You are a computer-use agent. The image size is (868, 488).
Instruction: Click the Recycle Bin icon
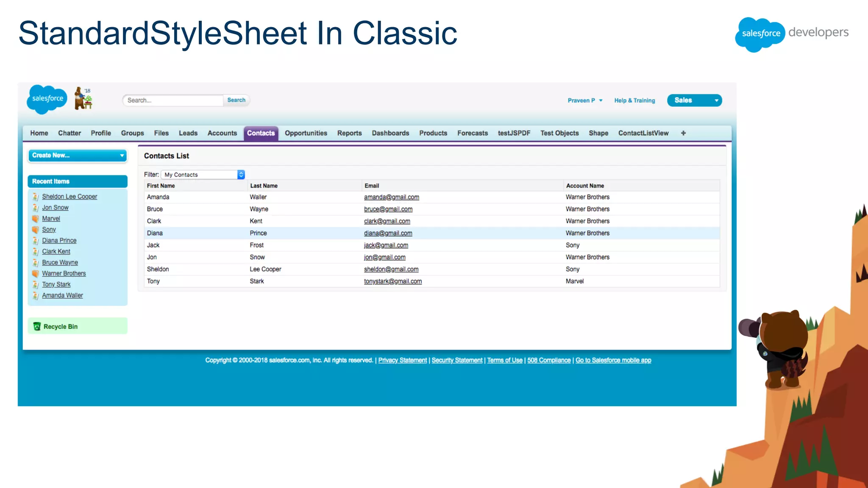pyautogui.click(x=37, y=327)
